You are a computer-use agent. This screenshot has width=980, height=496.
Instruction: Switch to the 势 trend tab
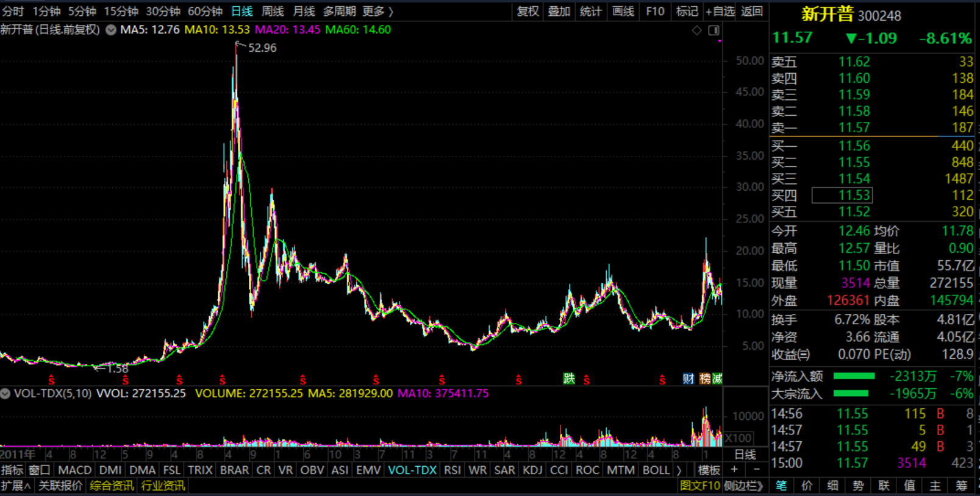(859, 486)
